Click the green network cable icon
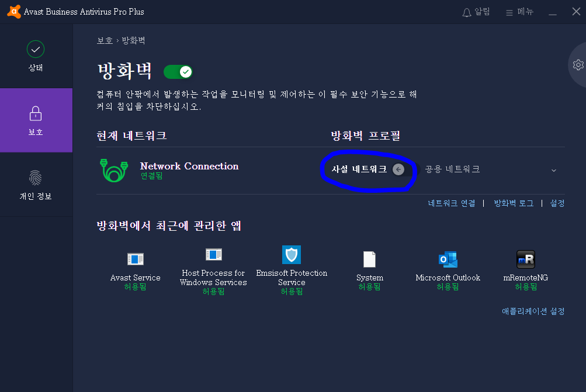Viewport: 586px width, 392px height. [114, 171]
